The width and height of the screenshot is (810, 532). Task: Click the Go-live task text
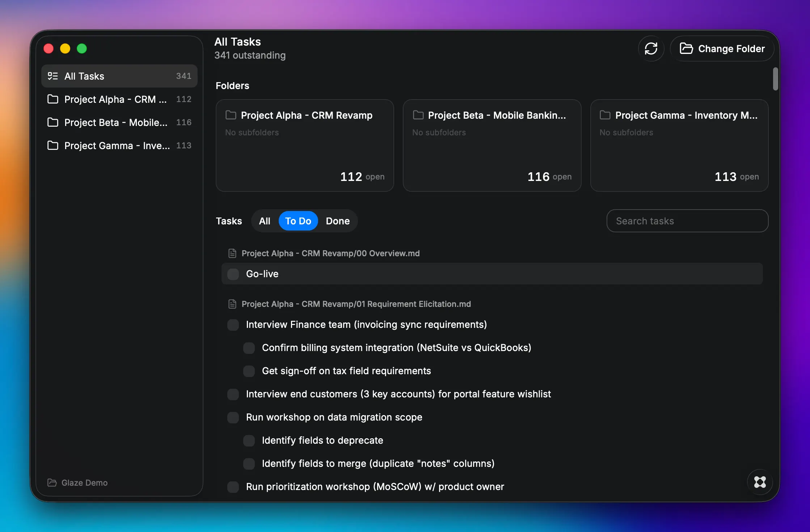pos(262,274)
